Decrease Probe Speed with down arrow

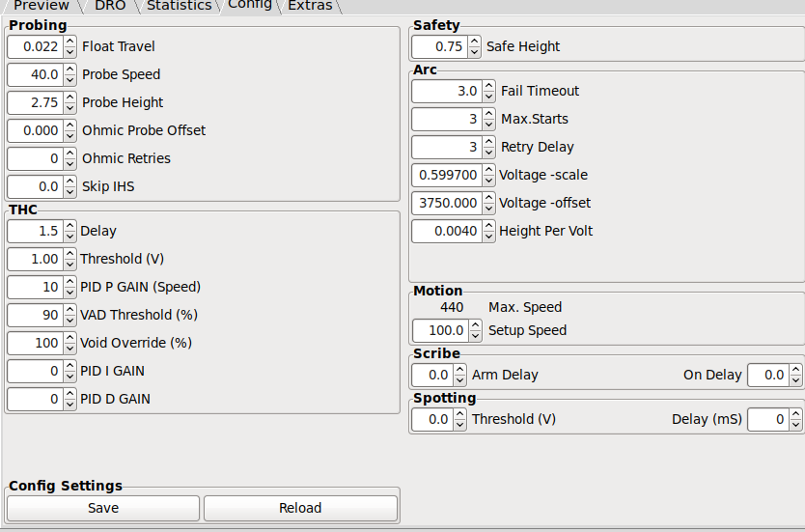click(x=70, y=79)
